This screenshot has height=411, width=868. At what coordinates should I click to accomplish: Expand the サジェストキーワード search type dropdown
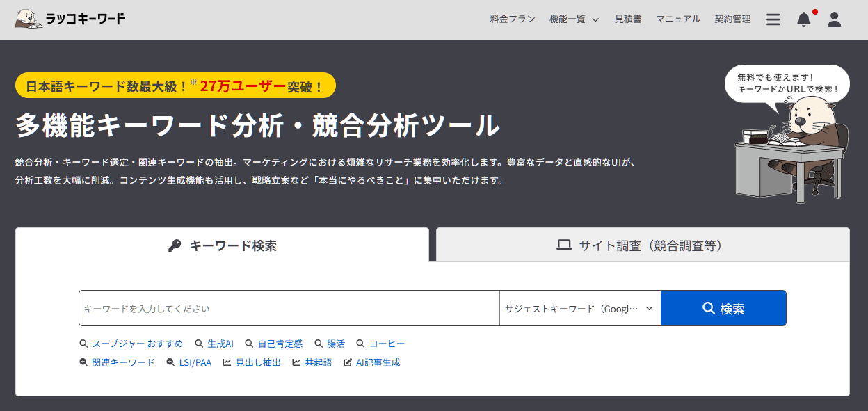tap(579, 308)
